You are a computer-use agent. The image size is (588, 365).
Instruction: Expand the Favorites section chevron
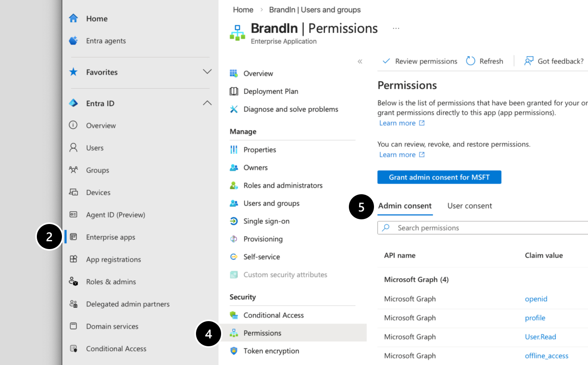pyautogui.click(x=207, y=72)
